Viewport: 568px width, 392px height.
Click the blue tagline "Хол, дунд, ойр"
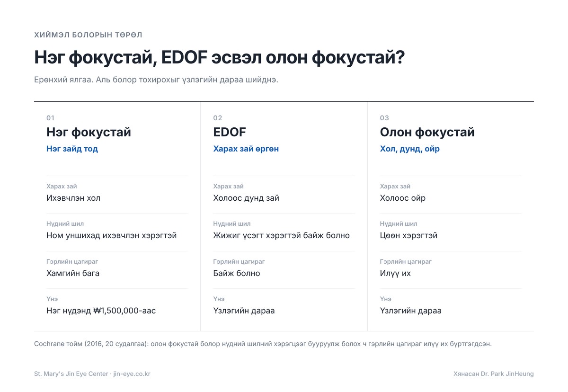410,149
